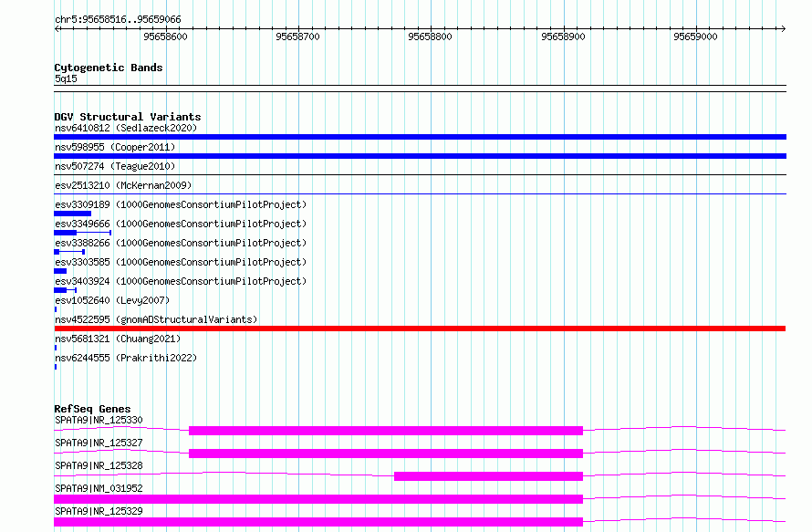The height and width of the screenshot is (532, 812).
Task: Select the esv3349666 variant label
Action: (181, 224)
